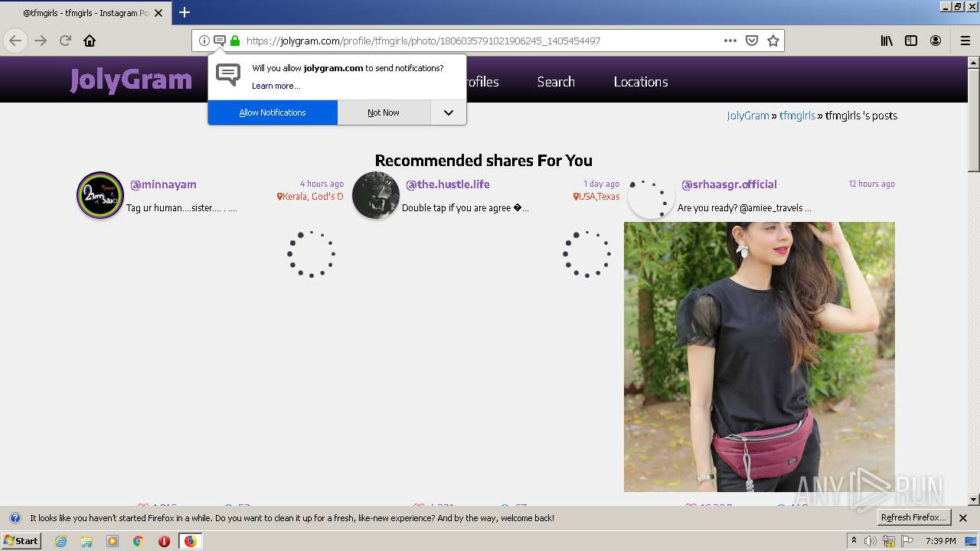Save page to Pocket icon
The image size is (980, 551).
752,41
